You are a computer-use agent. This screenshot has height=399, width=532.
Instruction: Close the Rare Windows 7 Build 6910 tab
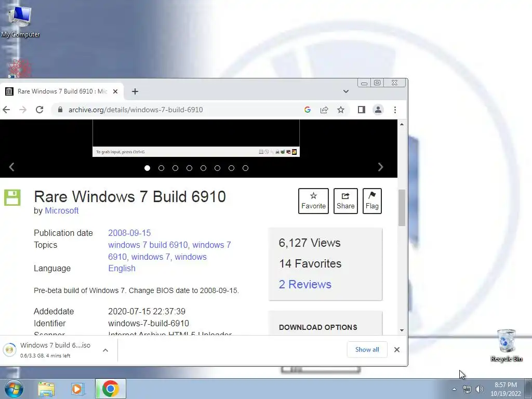(x=115, y=91)
